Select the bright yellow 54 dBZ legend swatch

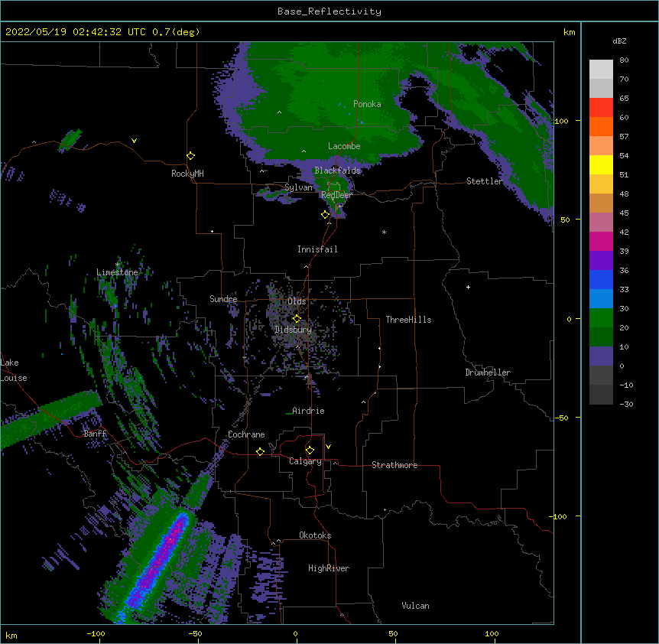pos(601,164)
